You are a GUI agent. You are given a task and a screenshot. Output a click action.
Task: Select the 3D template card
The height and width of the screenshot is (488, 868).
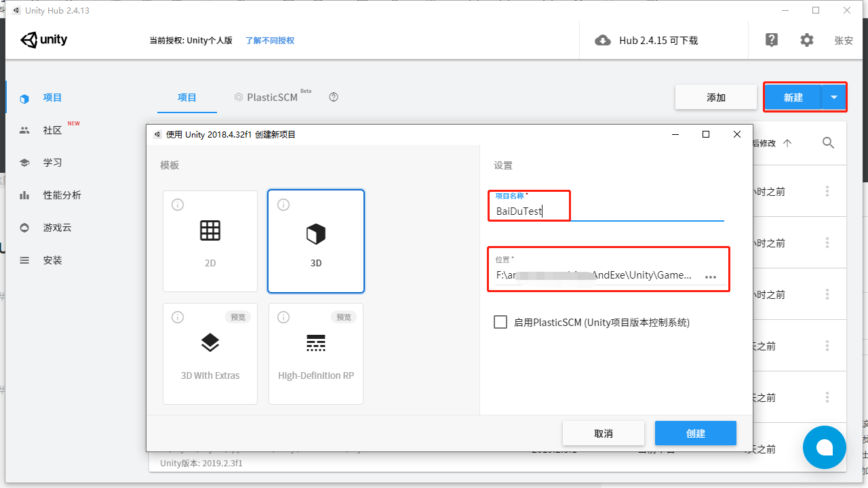316,241
